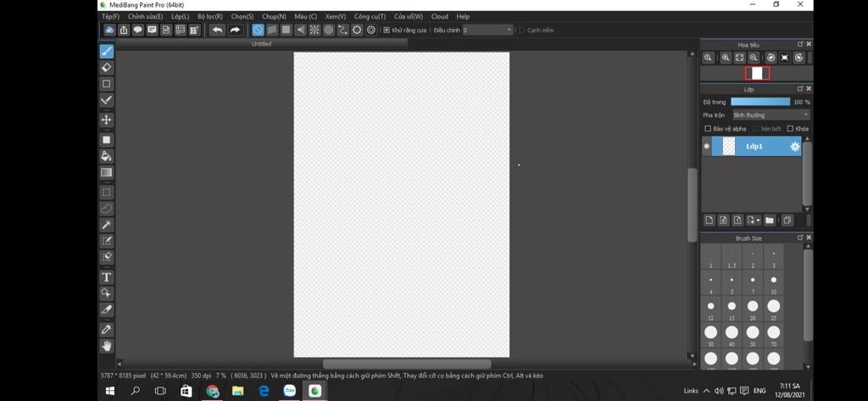Create a new layer folder
This screenshot has width=868, height=401.
(770, 220)
